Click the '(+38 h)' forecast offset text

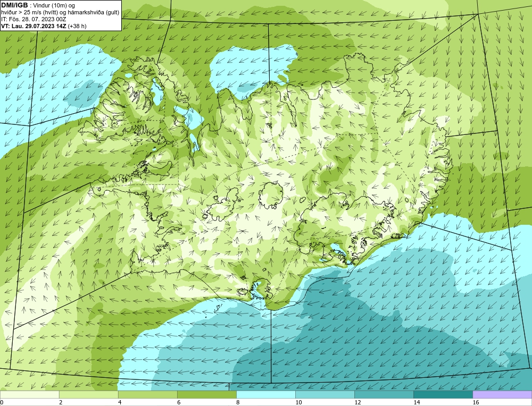(x=77, y=26)
